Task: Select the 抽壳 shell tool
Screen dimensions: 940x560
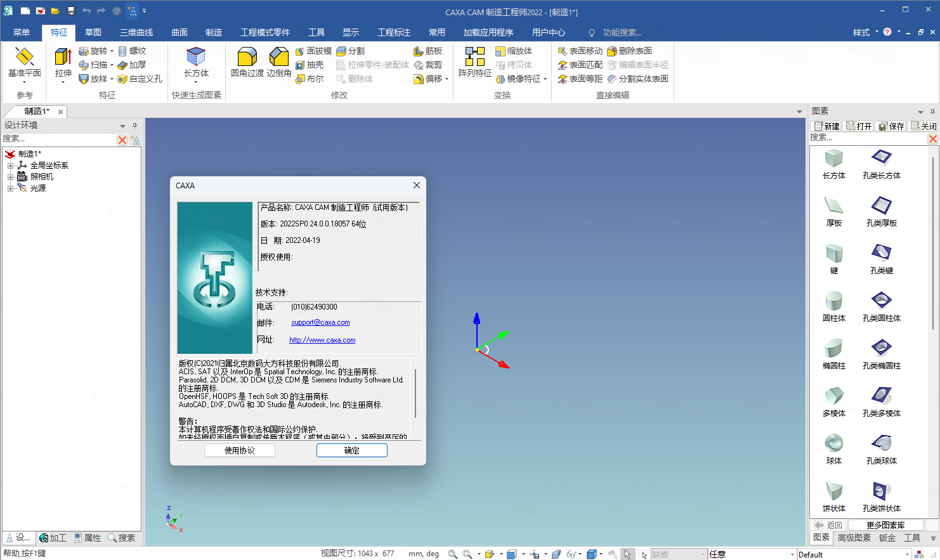Action: [310, 65]
